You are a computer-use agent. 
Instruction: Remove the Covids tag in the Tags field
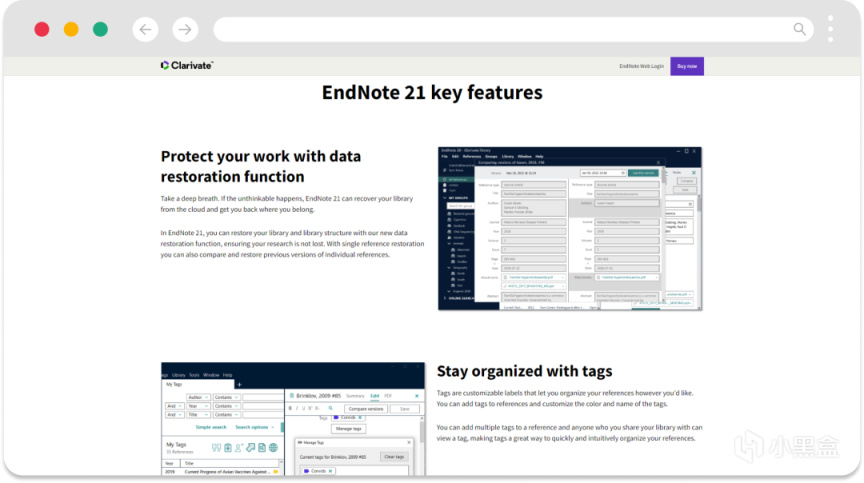click(x=360, y=417)
